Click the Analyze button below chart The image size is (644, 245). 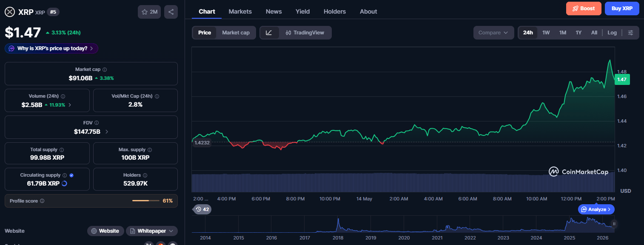[x=596, y=209]
